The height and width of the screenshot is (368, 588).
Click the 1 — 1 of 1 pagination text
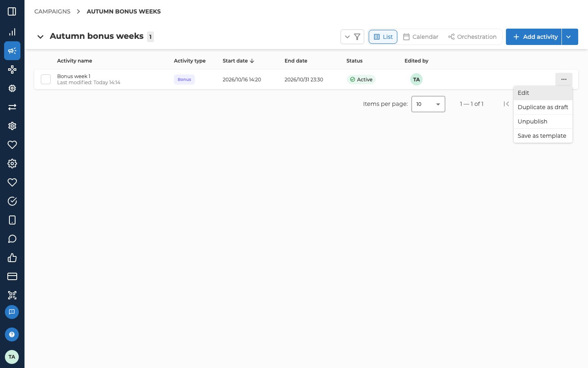[472, 104]
